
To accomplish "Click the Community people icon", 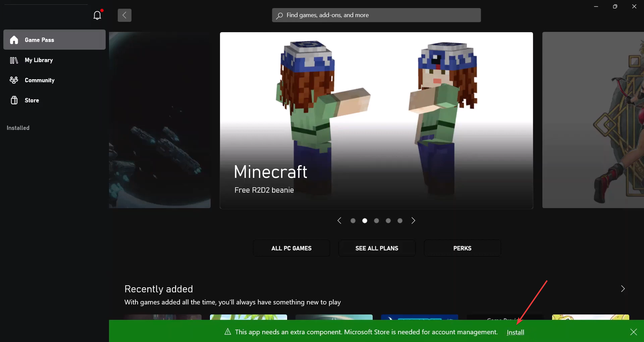I will tap(14, 80).
